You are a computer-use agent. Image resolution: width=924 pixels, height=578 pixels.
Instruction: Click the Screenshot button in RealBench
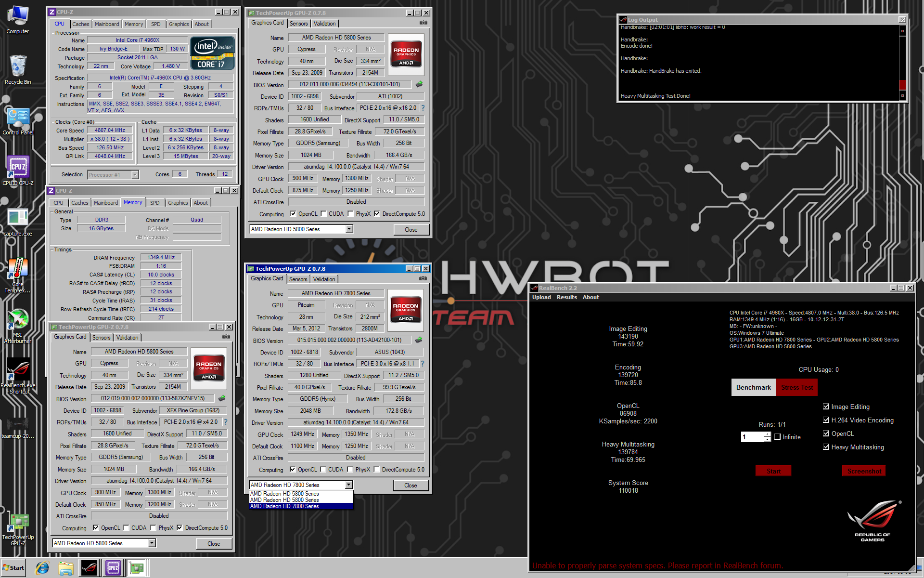tap(864, 471)
